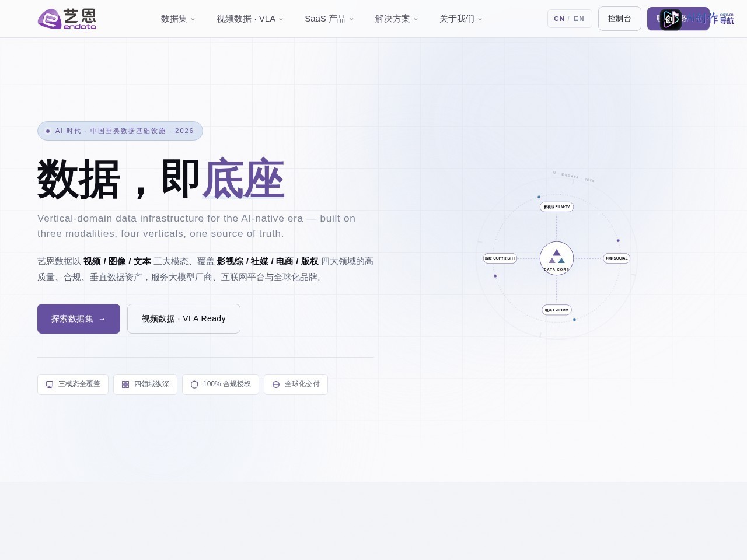The image size is (747, 560).
Task: Click the AI 时代 · 中国垂类数据基础设施 · 2026 badge
Action: pos(120,131)
